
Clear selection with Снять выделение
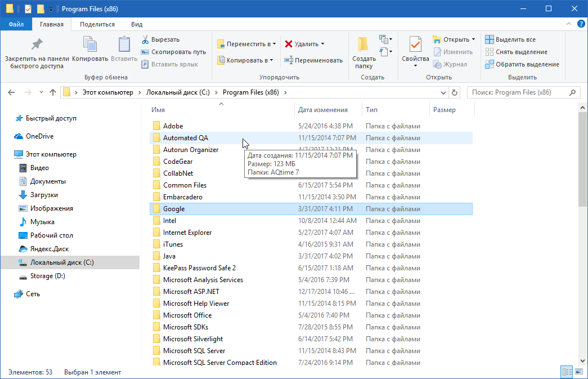click(516, 52)
